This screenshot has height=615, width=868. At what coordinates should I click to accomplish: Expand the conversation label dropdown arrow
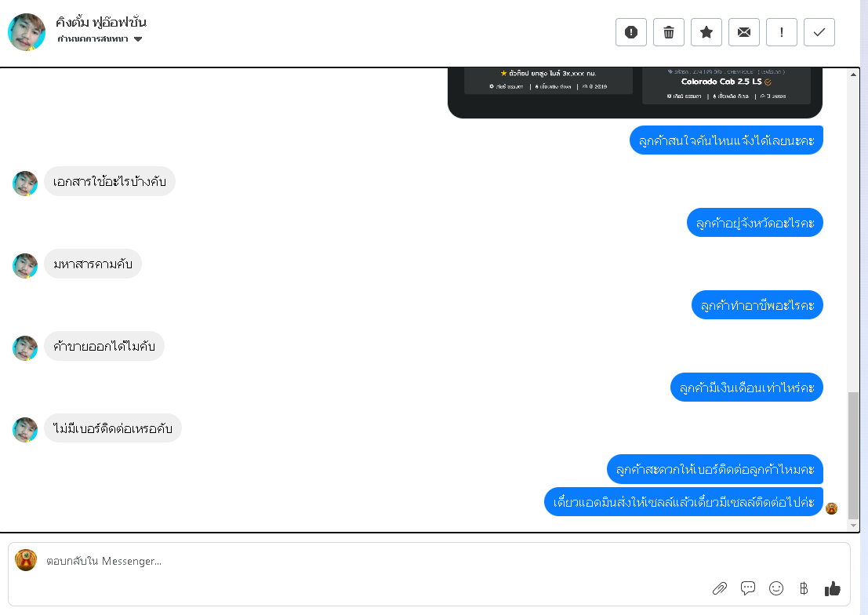138,38
